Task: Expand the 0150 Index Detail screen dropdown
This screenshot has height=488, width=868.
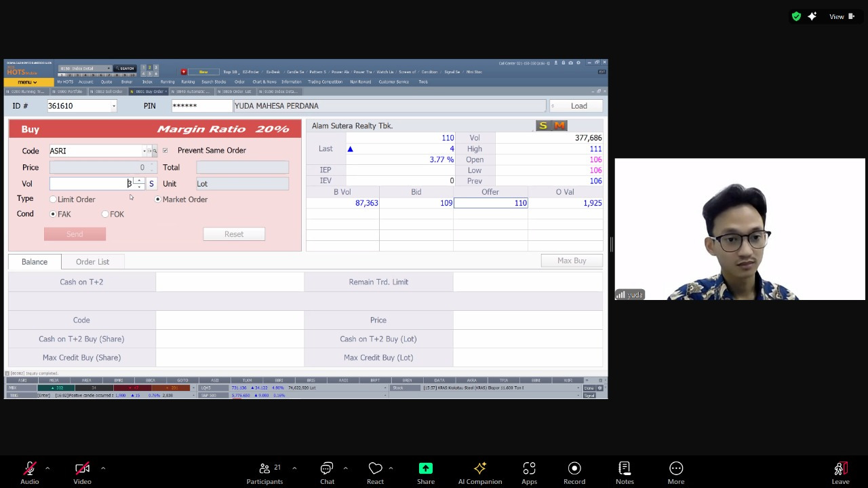Action: point(108,69)
